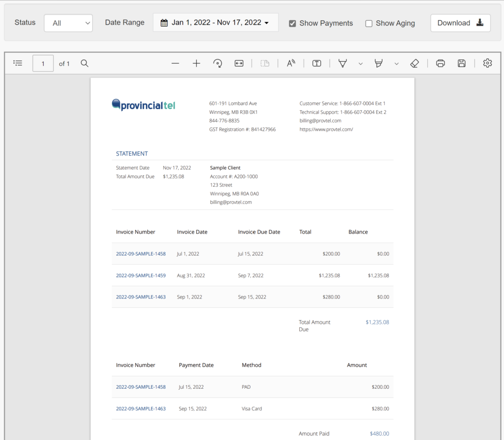Zoom out with the minus icon
The image size is (504, 440).
pos(175,64)
